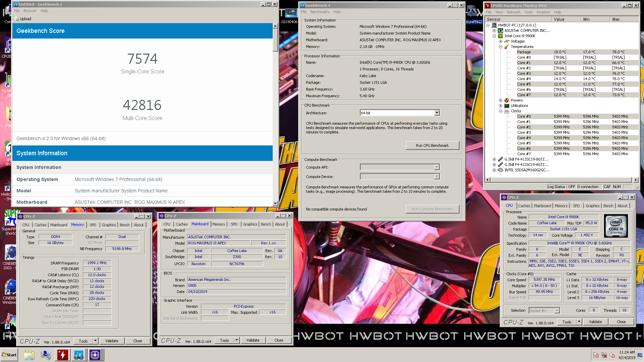Click the HWBOT-PC computer icon in HWMonitor tree
This screenshot has height=362, width=644.
click(x=494, y=25)
